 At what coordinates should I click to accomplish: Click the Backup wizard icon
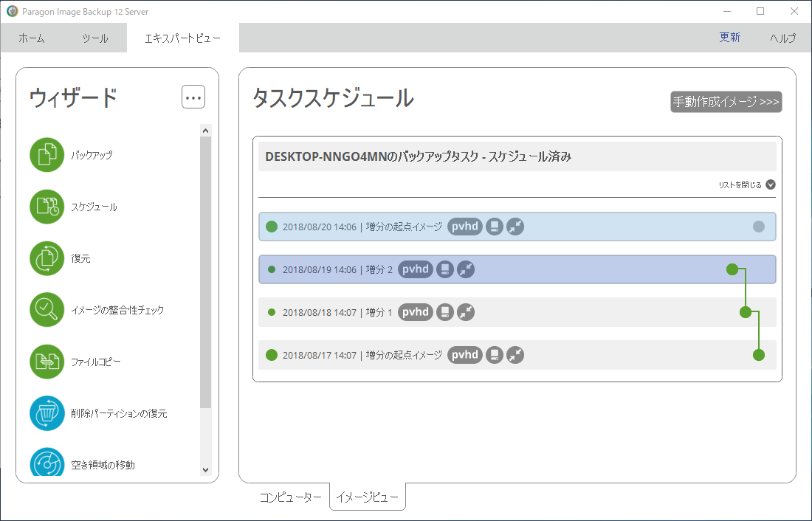pos(48,155)
